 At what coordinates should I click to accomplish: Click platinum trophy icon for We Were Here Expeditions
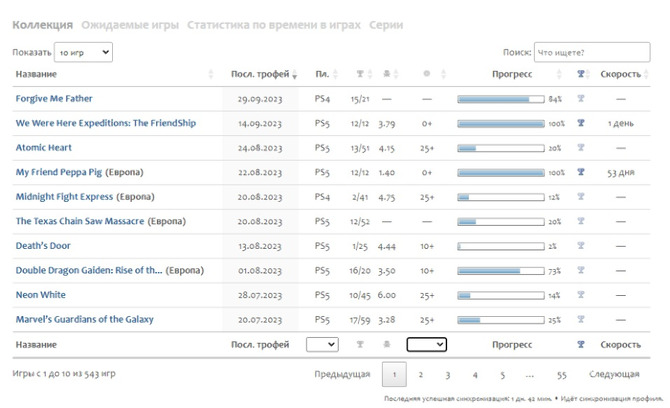(x=581, y=123)
